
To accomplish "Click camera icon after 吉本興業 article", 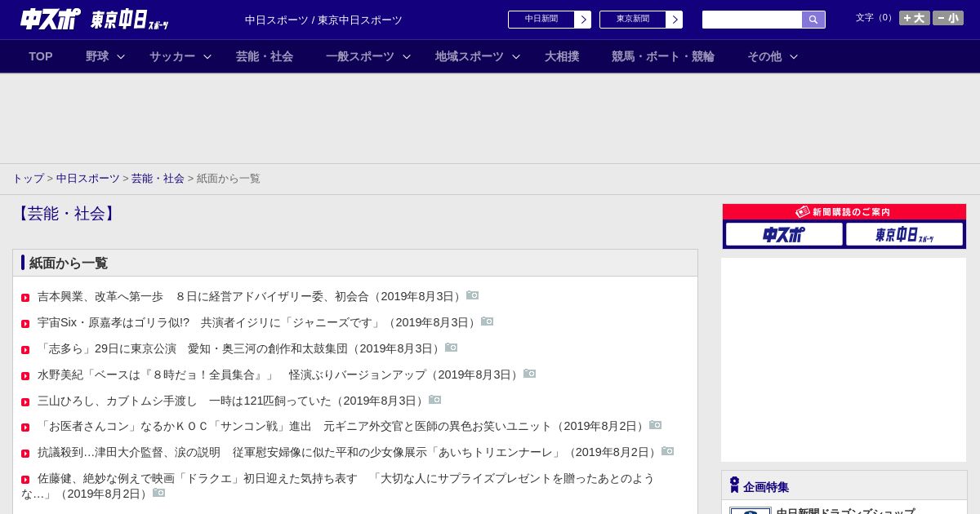I will click(473, 295).
